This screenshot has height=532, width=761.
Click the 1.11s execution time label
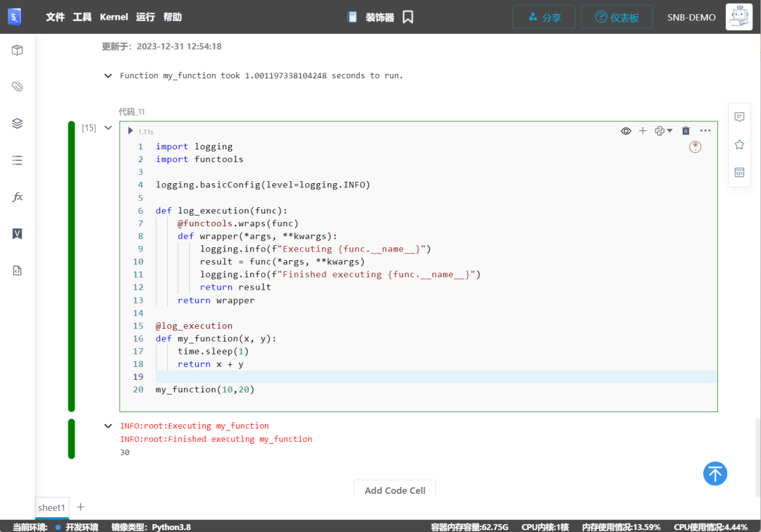coord(146,132)
